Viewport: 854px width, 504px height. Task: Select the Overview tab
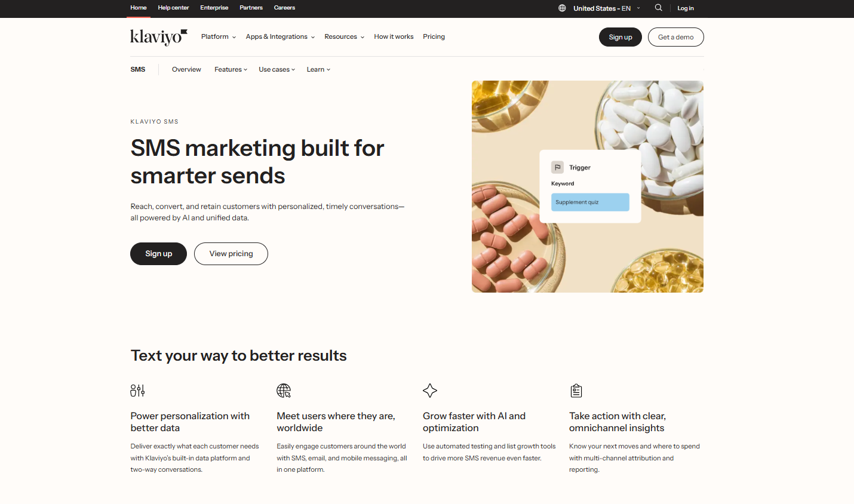pyautogui.click(x=186, y=70)
